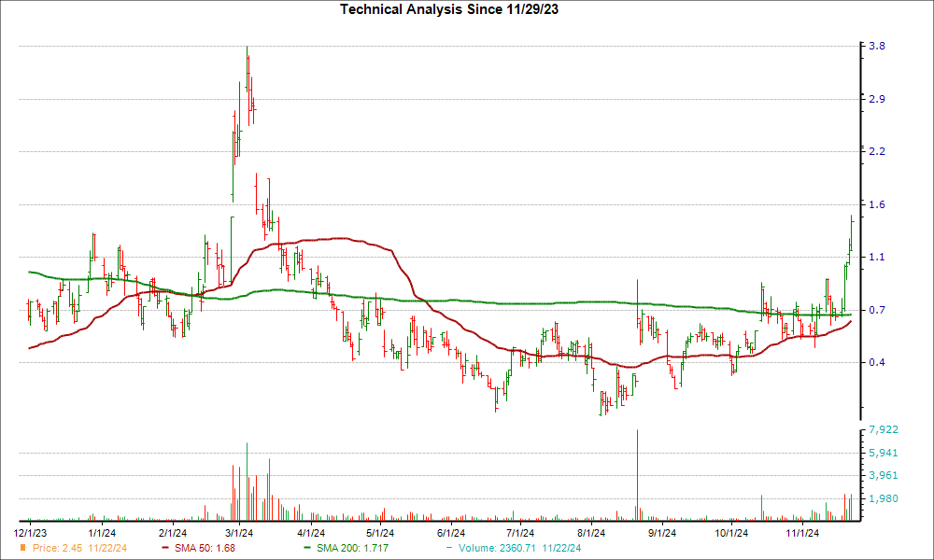Image resolution: width=934 pixels, height=560 pixels.
Task: Click the 1.1 price axis label
Action: 877,257
